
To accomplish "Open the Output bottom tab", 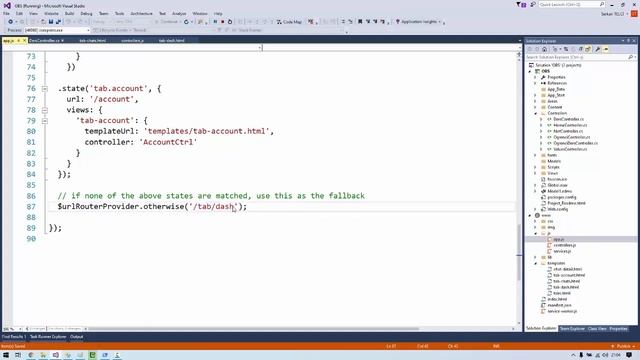I will tap(76, 337).
